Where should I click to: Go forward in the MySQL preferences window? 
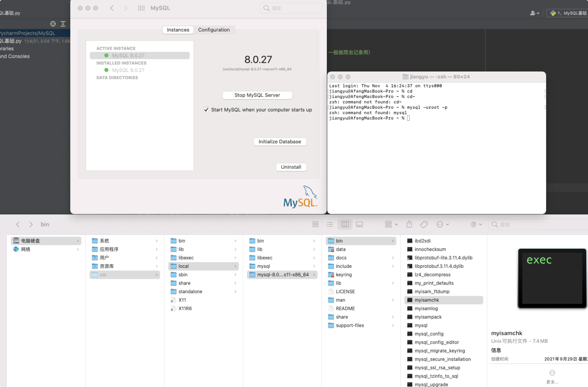pos(126,8)
